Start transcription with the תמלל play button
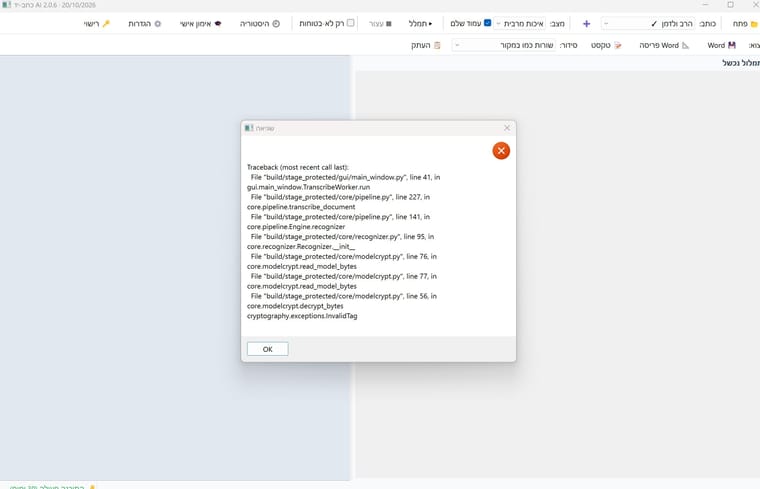 pyautogui.click(x=420, y=23)
